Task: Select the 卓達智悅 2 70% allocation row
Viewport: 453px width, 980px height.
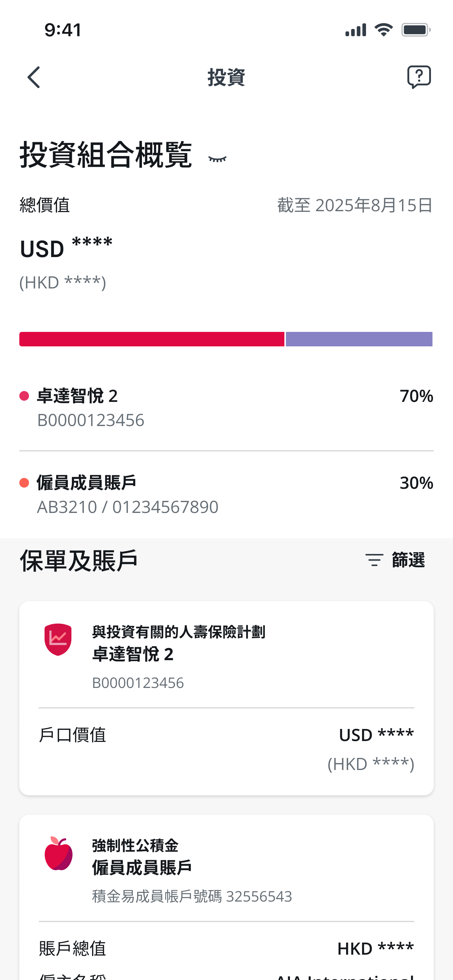Action: 226,408
